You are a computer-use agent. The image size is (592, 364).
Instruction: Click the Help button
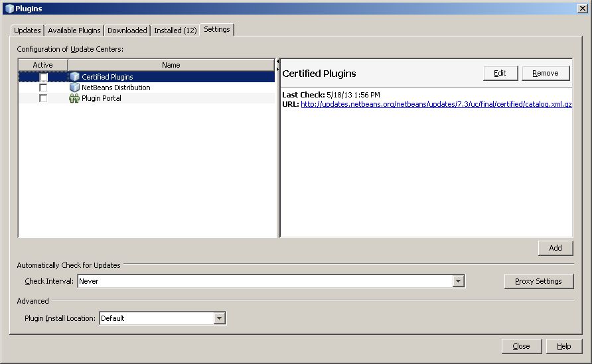pyautogui.click(x=564, y=346)
